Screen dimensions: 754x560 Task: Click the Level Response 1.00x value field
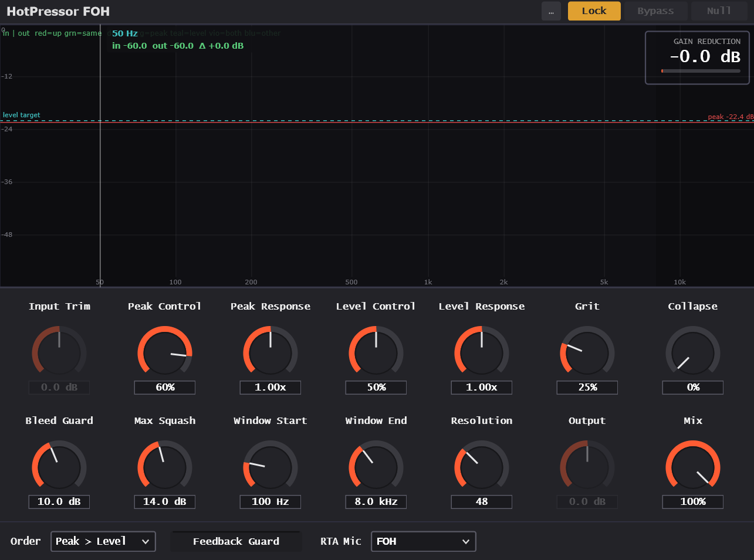482,387
